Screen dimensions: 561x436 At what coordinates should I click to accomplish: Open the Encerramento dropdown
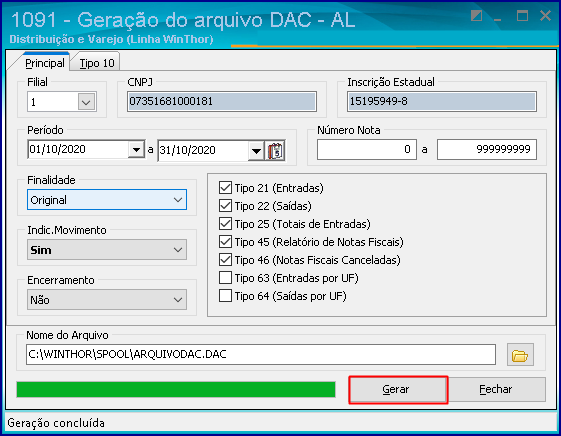pyautogui.click(x=107, y=300)
